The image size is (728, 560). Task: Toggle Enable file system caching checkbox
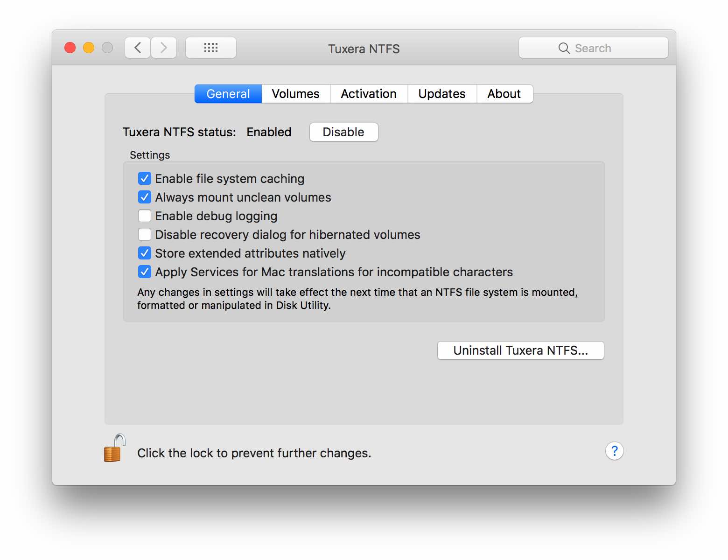pyautogui.click(x=145, y=178)
